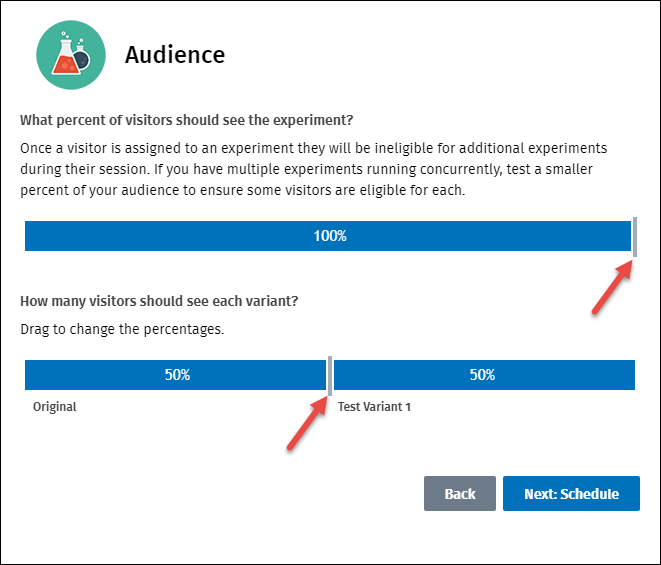Screen dimensions: 661x565
Task: Click the Original variant 50% bar
Action: point(176,375)
